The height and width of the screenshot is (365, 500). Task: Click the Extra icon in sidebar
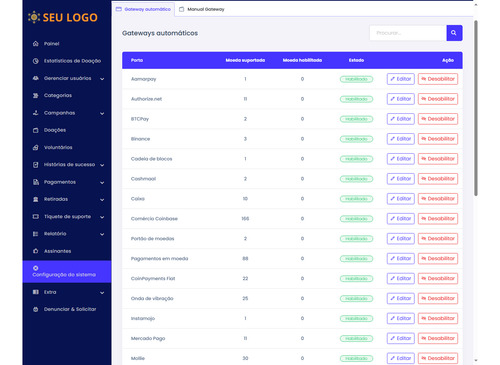[x=36, y=292]
